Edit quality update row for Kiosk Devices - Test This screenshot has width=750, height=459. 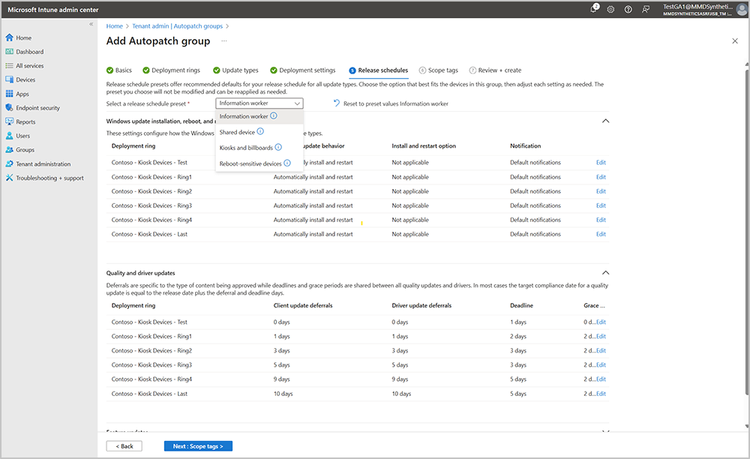click(601, 322)
